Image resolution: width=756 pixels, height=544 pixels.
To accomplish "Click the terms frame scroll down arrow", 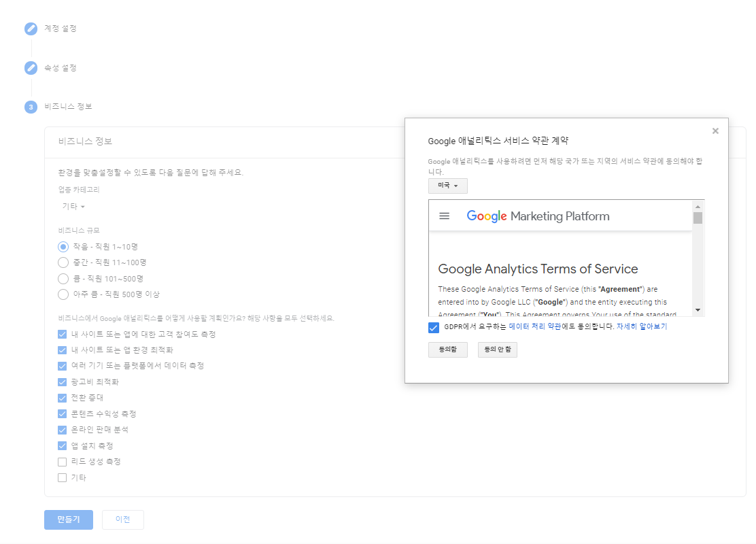I will [698, 310].
